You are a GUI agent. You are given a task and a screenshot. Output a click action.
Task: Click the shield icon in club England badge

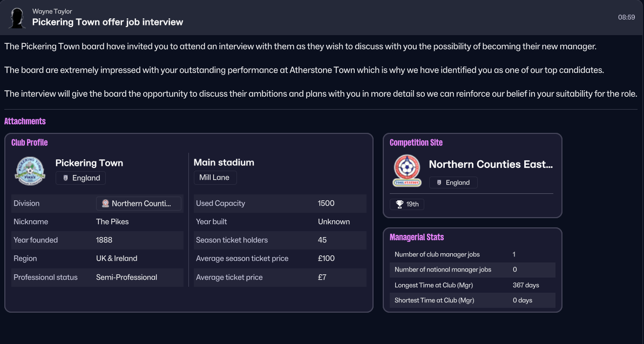click(x=66, y=178)
